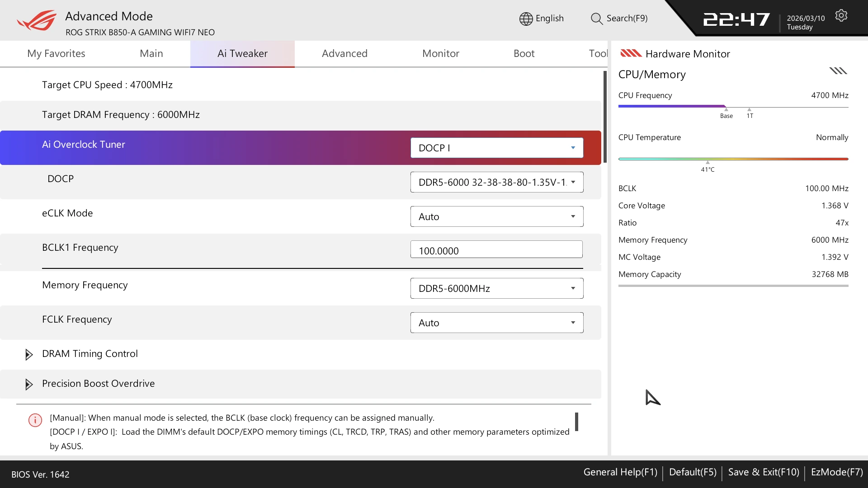Click the Search magnifier icon
The image size is (868, 488).
pos(597,19)
